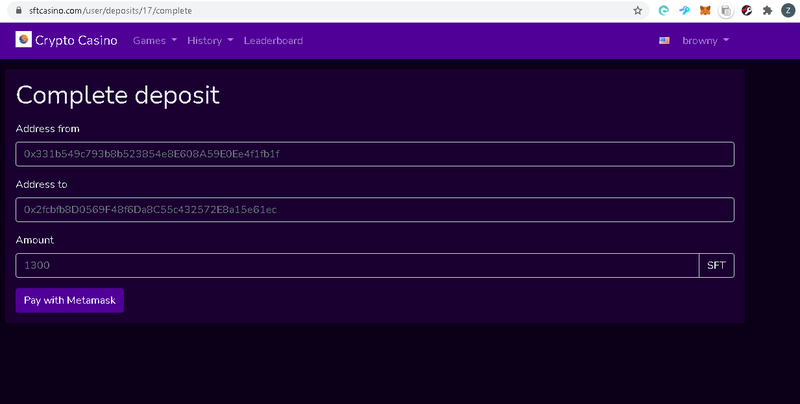This screenshot has height=404, width=800.
Task: Expand the Games dropdown menu
Action: click(155, 40)
